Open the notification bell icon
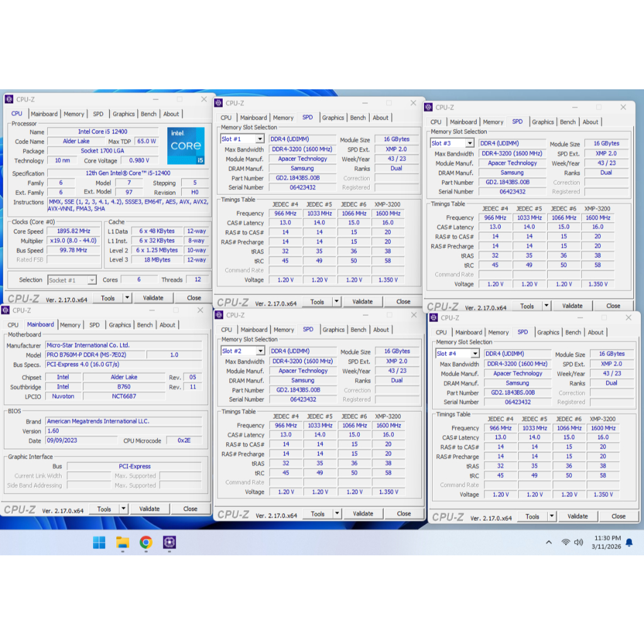Image resolution: width=644 pixels, height=644 pixels. click(x=629, y=542)
